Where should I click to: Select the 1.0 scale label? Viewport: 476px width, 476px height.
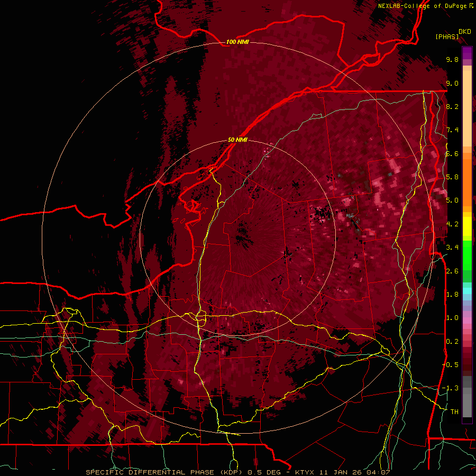coord(452,317)
